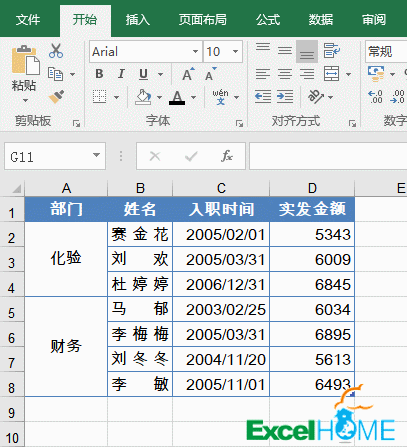407x447 pixels.
Task: Increase font size with larger A
Action: point(188,74)
